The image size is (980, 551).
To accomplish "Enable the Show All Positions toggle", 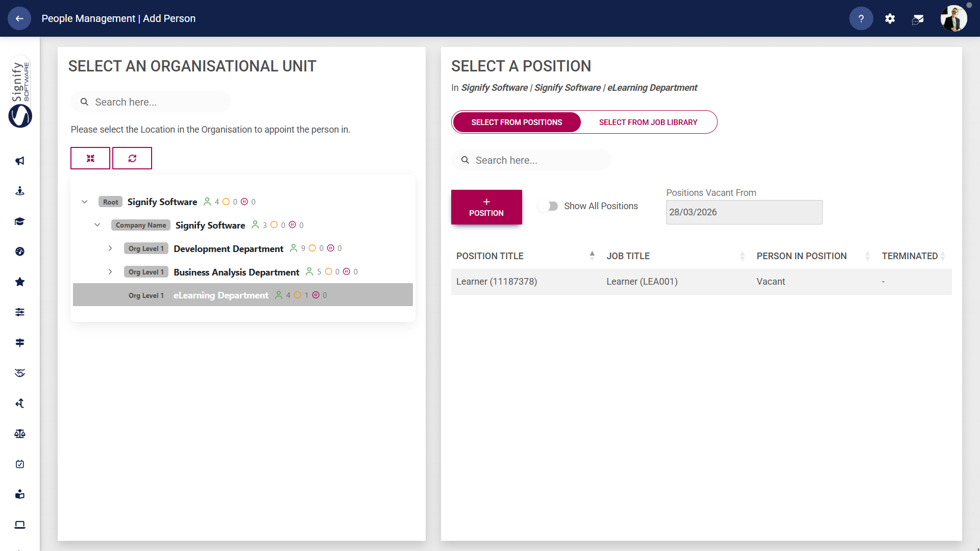I will 549,206.
